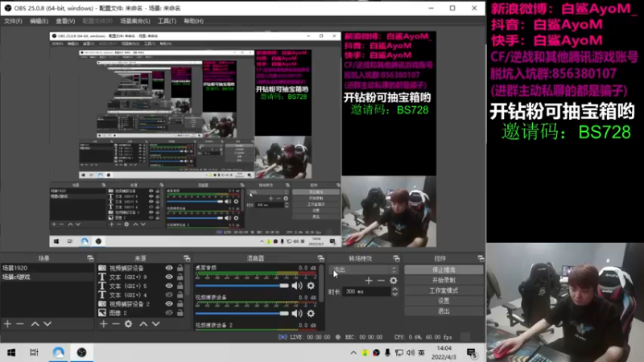Viewport: 644px width, 362px height.
Task: Select the 视频捕获设备 2 source row
Action: [140, 304]
